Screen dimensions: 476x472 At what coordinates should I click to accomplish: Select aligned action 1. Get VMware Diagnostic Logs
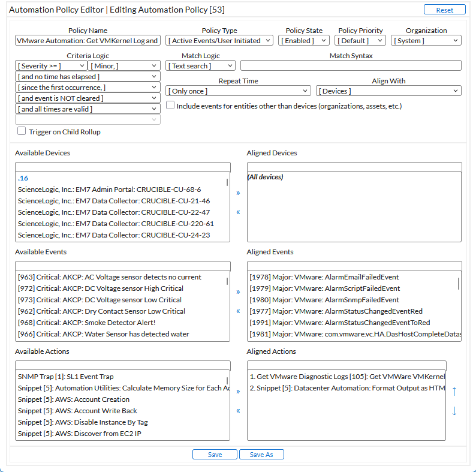coord(347,377)
